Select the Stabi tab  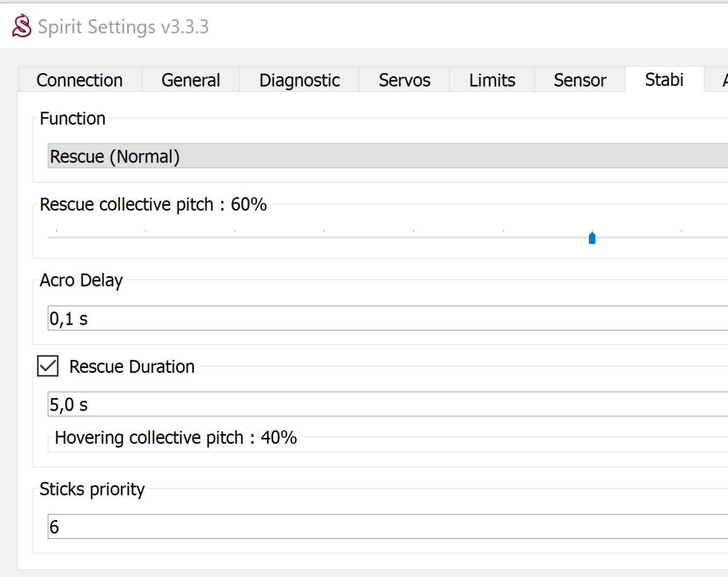664,80
